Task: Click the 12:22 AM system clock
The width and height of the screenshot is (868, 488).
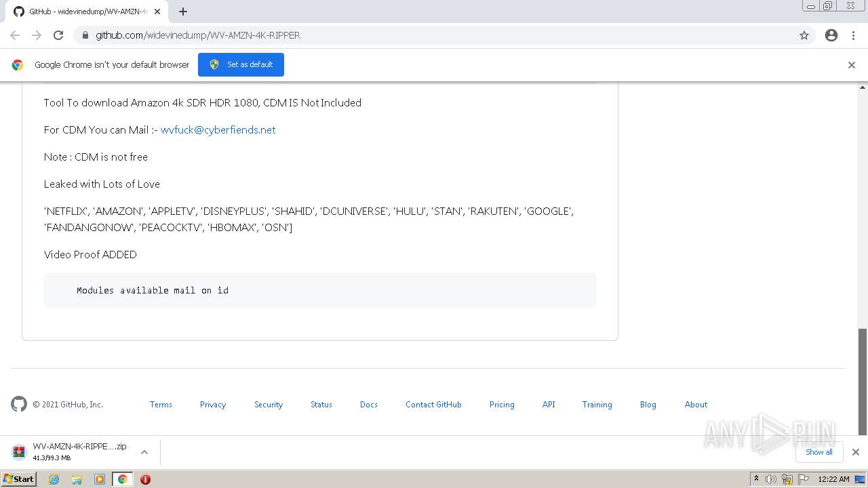Action: tap(833, 479)
